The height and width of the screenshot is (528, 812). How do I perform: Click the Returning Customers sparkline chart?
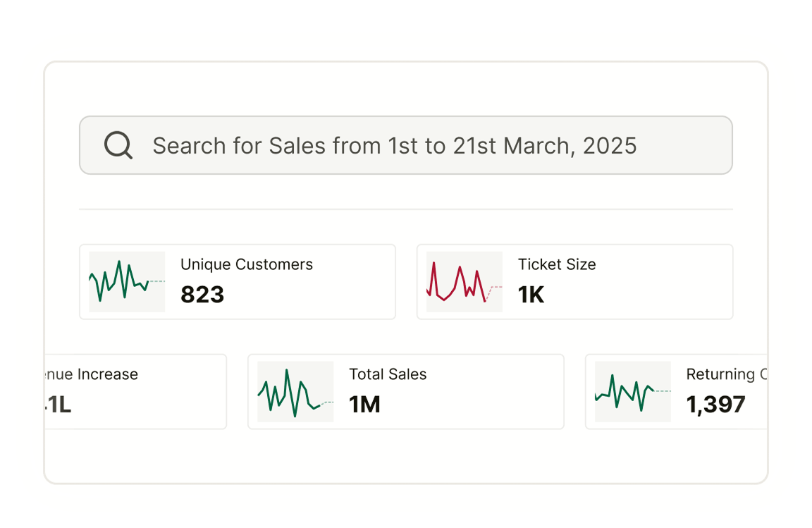[632, 391]
